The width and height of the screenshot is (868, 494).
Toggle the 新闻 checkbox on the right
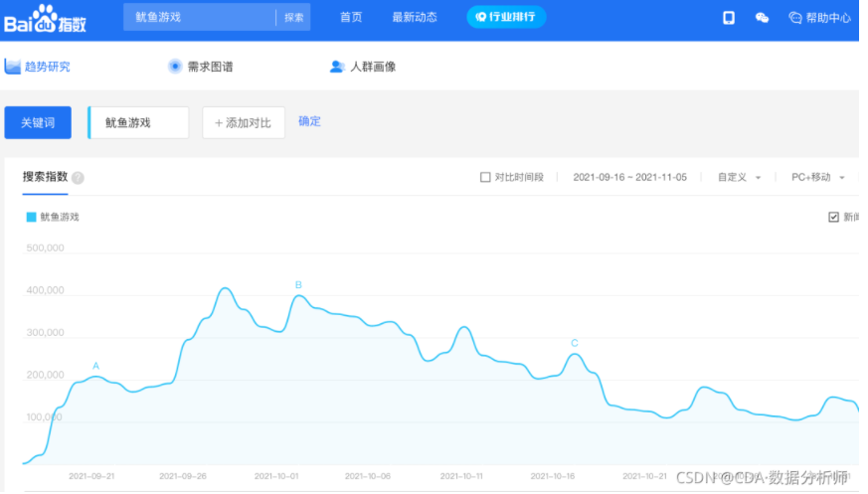pyautogui.click(x=833, y=217)
